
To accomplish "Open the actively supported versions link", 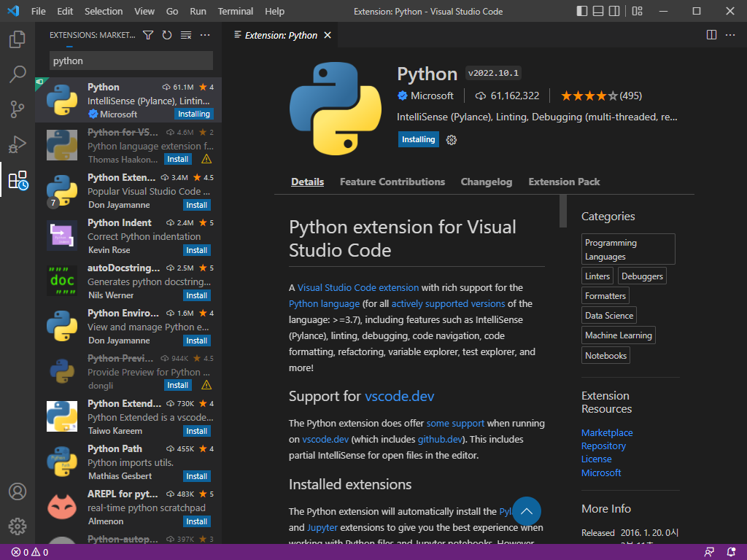I will [x=448, y=304].
